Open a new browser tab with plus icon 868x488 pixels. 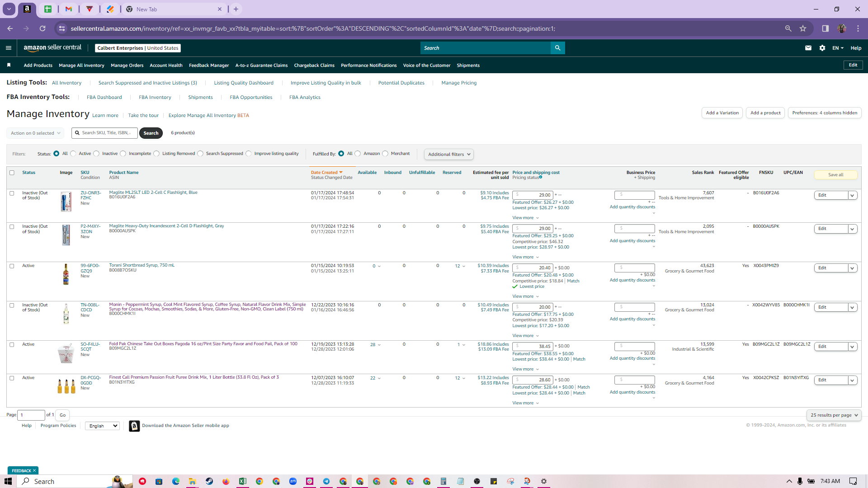pos(236,9)
